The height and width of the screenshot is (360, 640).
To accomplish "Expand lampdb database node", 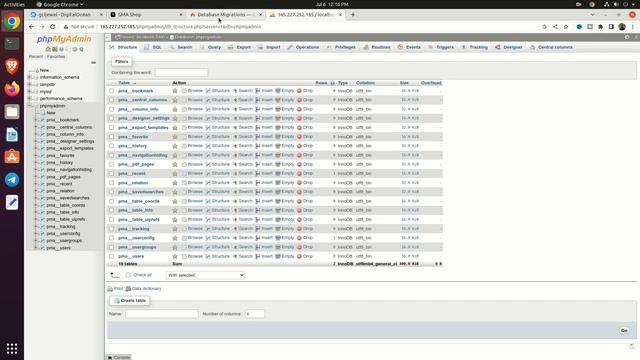I will (x=29, y=84).
